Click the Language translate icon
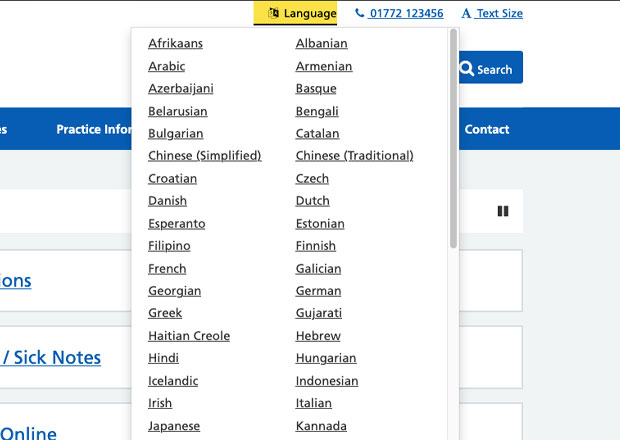The image size is (620, 440). point(273,13)
